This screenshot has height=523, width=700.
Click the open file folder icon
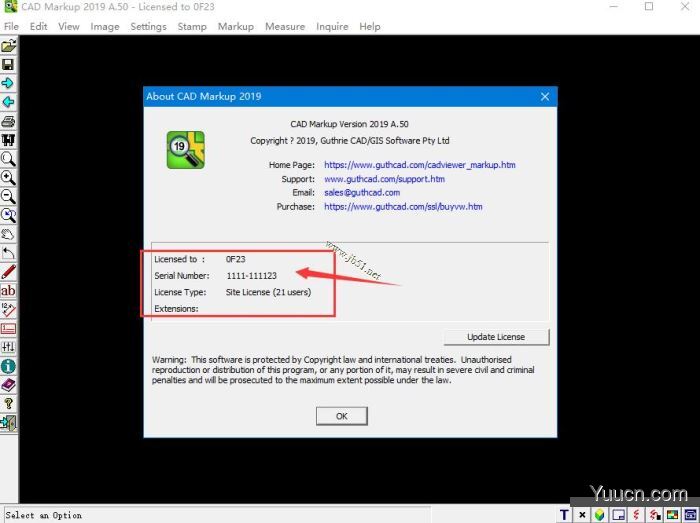[x=8, y=46]
